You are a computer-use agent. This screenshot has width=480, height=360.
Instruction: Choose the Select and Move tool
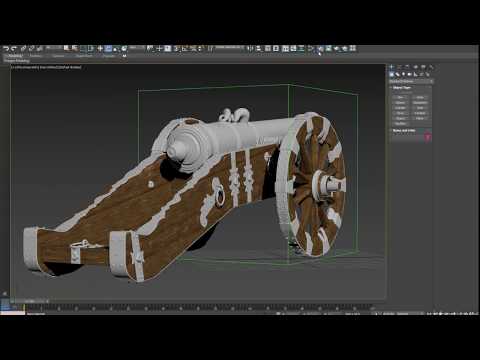100,49
